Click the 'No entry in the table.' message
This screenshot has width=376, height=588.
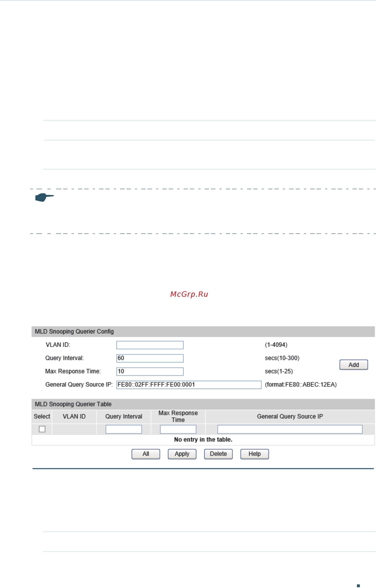(x=203, y=440)
